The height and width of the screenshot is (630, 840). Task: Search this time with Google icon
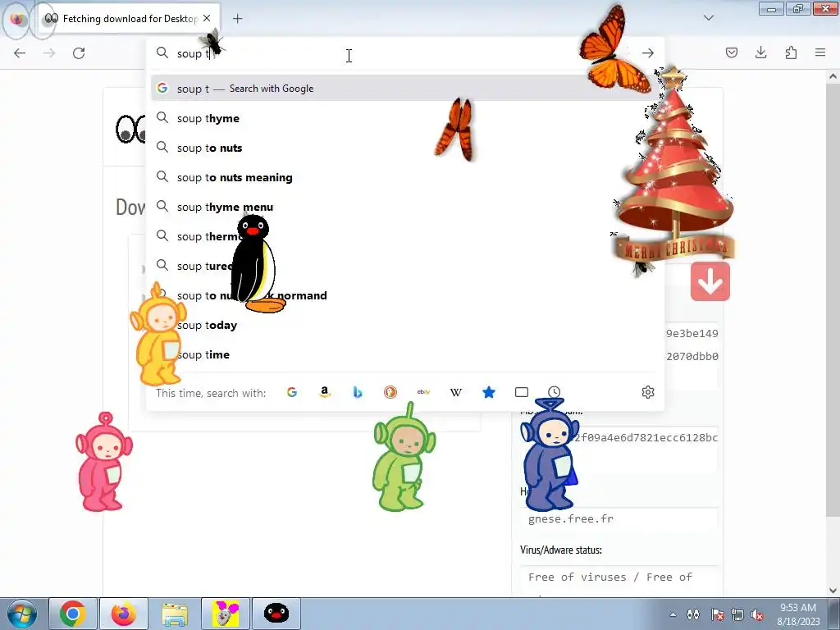coord(292,392)
